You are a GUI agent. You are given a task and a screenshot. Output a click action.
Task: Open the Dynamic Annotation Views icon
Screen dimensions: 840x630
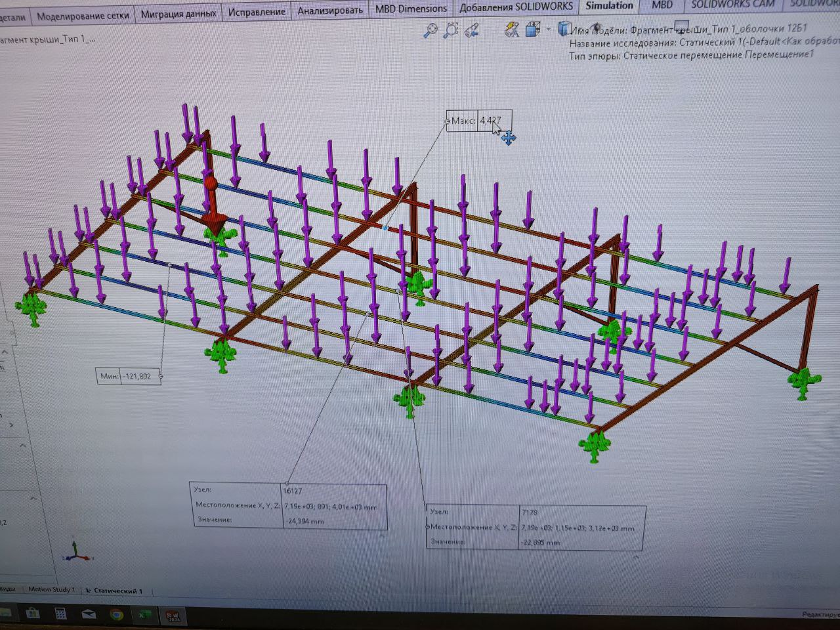pos(513,30)
